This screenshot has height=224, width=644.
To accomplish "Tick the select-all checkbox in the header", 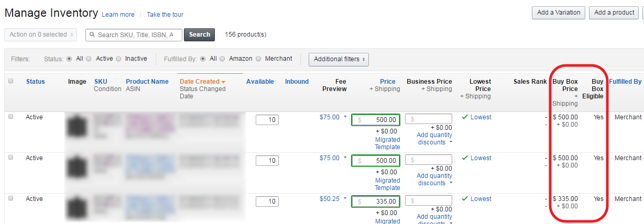I will (11, 81).
